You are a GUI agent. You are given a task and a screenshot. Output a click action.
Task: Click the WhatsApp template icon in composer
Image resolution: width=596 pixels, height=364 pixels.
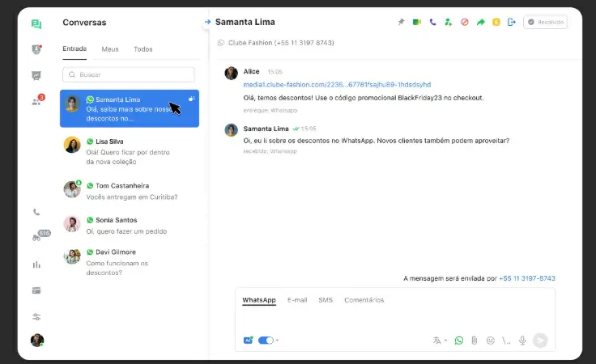point(459,341)
